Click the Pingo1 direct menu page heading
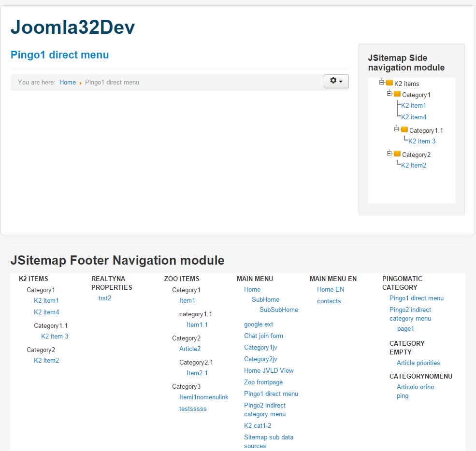The height and width of the screenshot is (451, 476). click(x=60, y=55)
